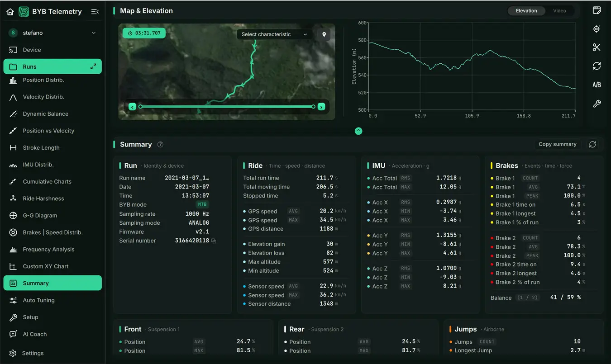Click Total run time value 211.7
This screenshot has height=364, width=611.
pos(325,178)
